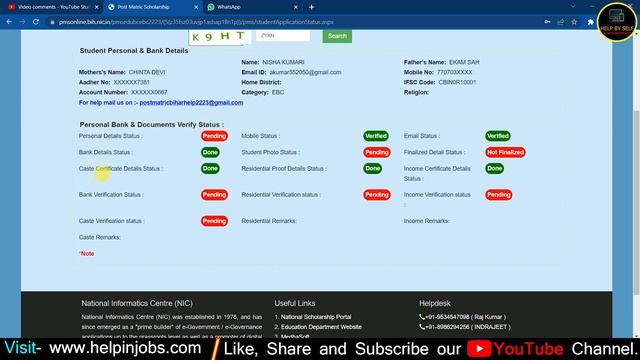Click the Helpdesk footer heading
Screen dimensions: 640x360
[x=435, y=303]
